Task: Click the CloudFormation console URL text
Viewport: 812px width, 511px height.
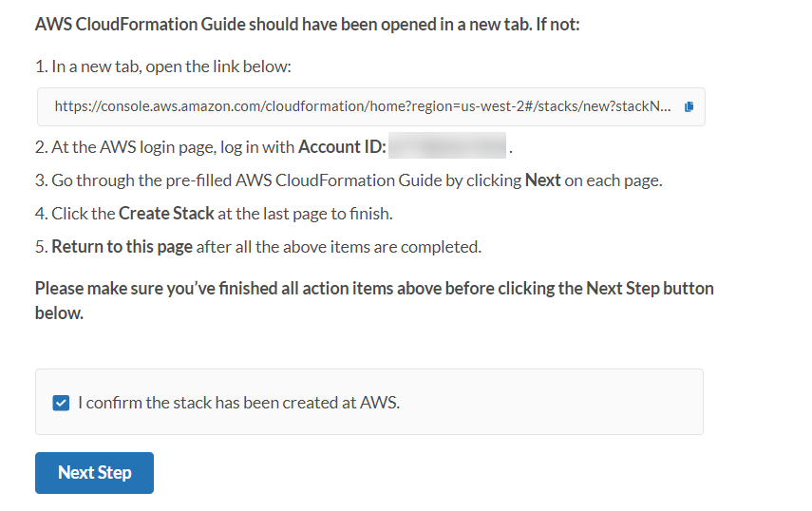Action: pos(362,107)
